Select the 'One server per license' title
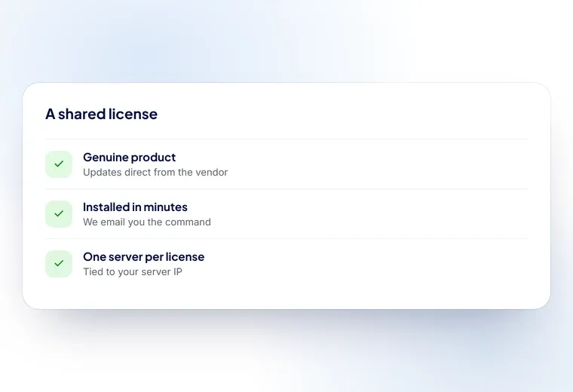Image resolution: width=573 pixels, height=392 pixels. coord(143,257)
